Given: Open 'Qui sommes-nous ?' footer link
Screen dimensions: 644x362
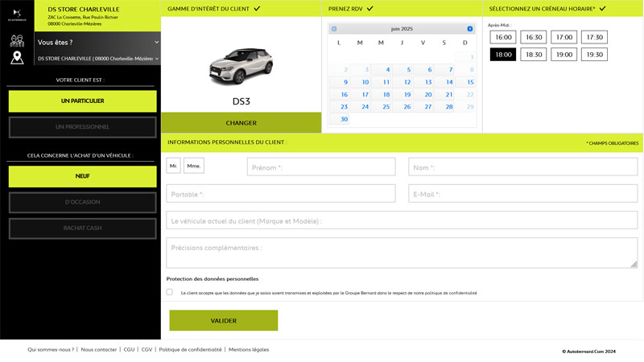Looking at the screenshot, I should [51, 350].
